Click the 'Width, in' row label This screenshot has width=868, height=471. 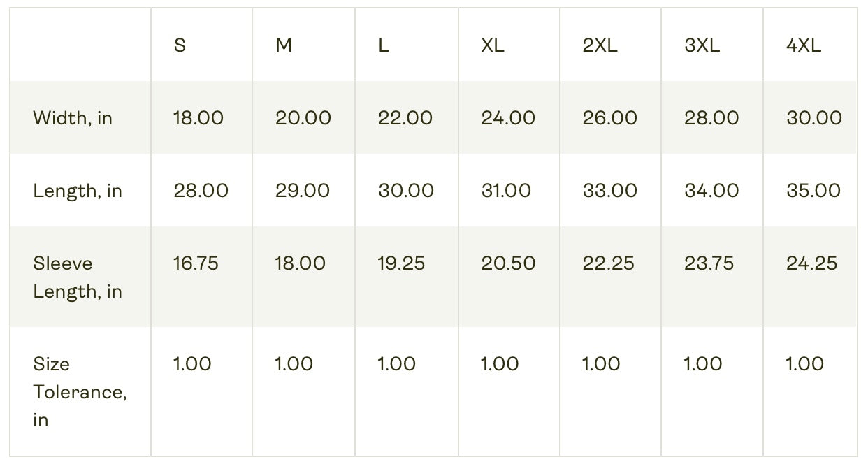pos(73,118)
